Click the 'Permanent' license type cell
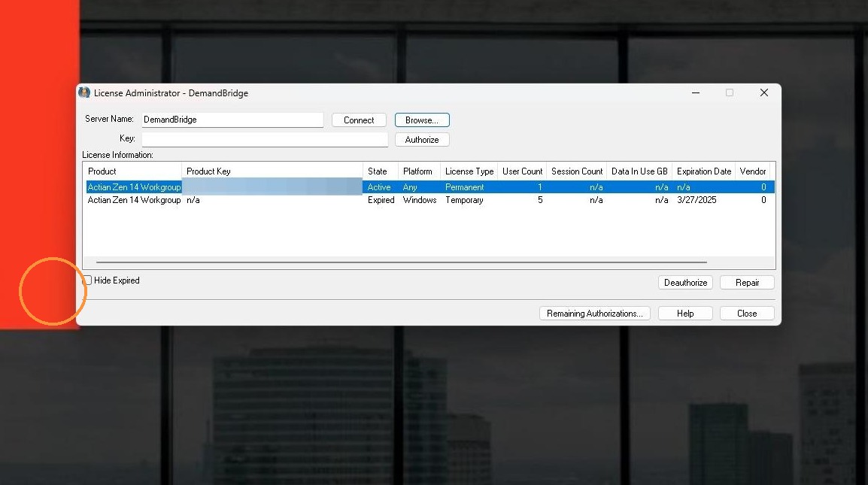The height and width of the screenshot is (485, 868). pyautogui.click(x=464, y=187)
